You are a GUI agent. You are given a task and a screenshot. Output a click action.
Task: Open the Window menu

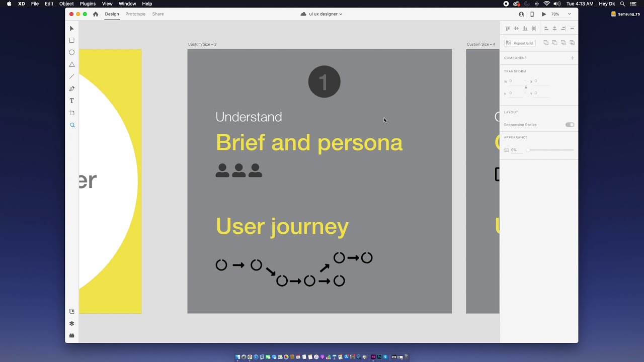tap(127, 4)
